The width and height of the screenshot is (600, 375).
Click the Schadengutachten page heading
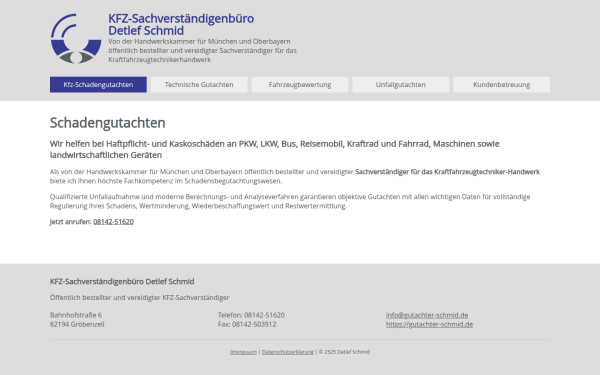[108, 123]
